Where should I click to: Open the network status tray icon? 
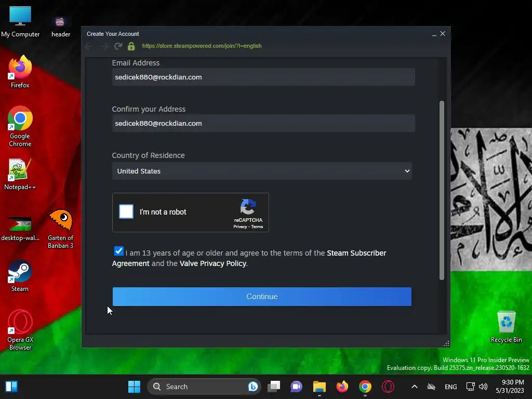(x=470, y=387)
